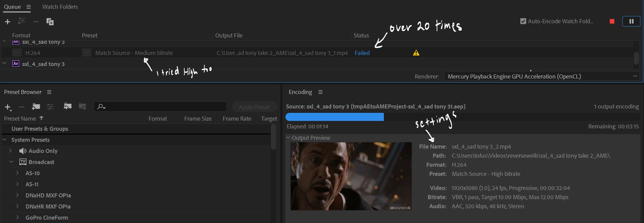644x223 pixels.
Task: Toggle Auto-Encode Watch Folders checkbox
Action: (523, 21)
